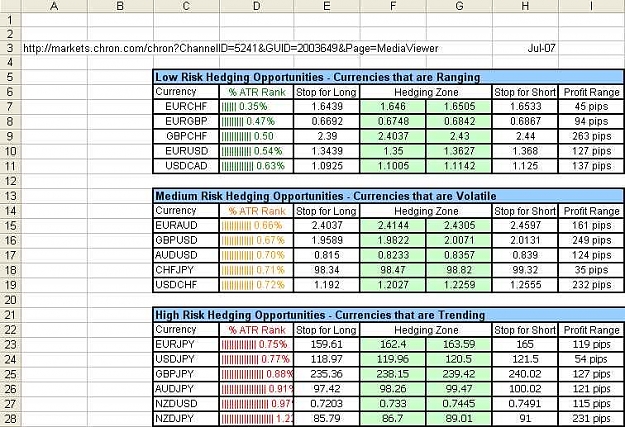This screenshot has width=625, height=427.
Task: Select the 0.66% ATR rank cell
Action: 256,225
